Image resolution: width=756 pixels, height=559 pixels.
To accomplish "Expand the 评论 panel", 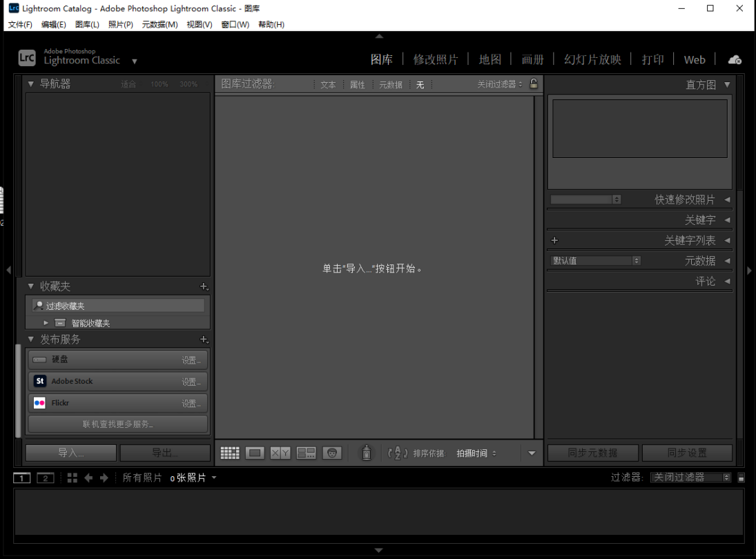I will click(x=727, y=281).
